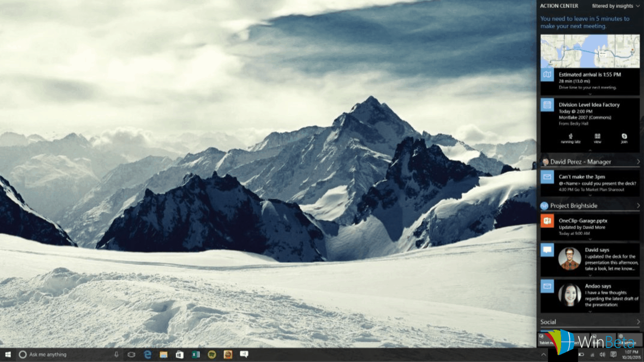
Task: Join the meeting via Skype icon
Action: 624,137
